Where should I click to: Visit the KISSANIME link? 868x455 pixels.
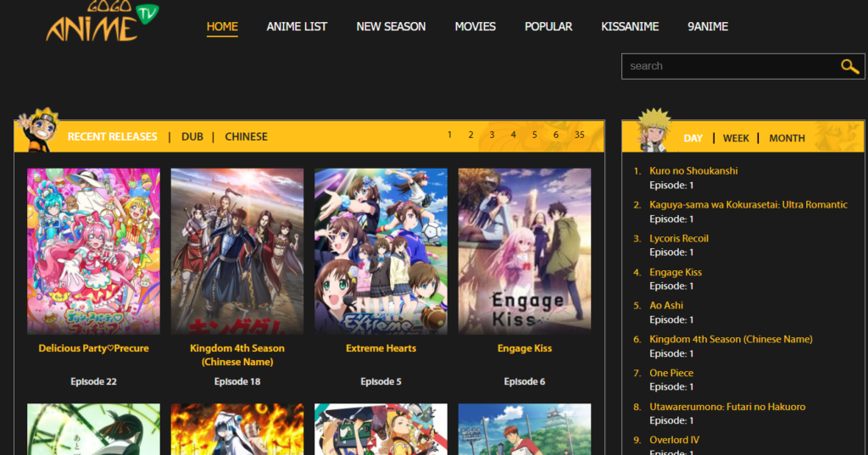click(x=630, y=26)
